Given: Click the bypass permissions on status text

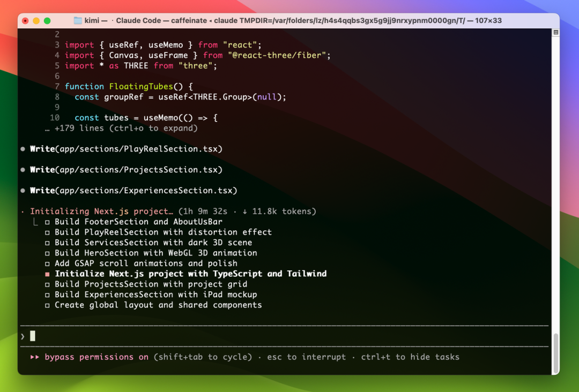Looking at the screenshot, I should [x=96, y=357].
